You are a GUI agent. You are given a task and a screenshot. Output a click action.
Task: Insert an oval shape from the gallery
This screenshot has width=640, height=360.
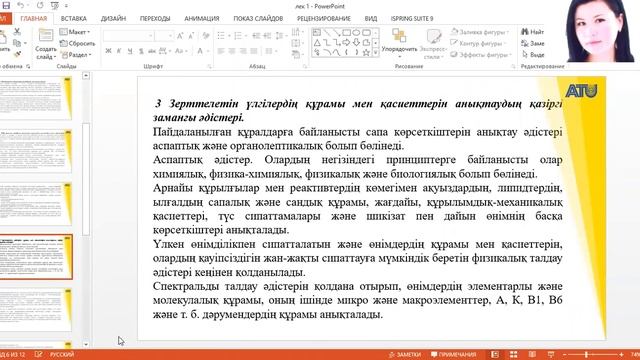click(356, 33)
